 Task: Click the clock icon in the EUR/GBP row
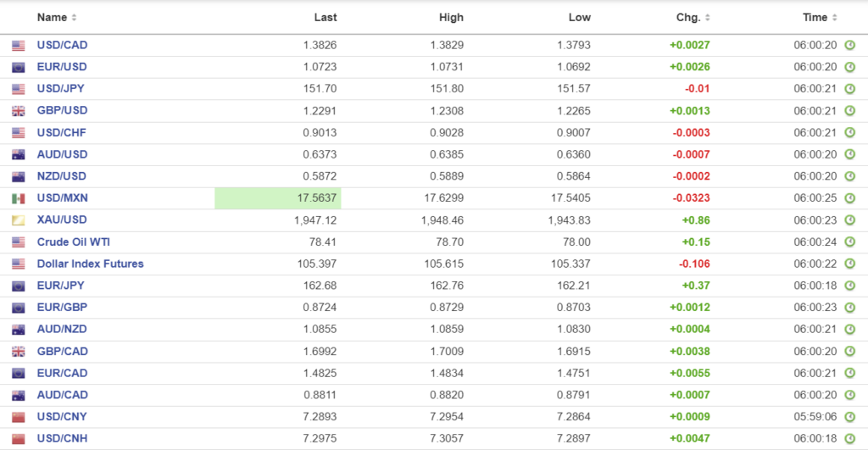click(849, 308)
